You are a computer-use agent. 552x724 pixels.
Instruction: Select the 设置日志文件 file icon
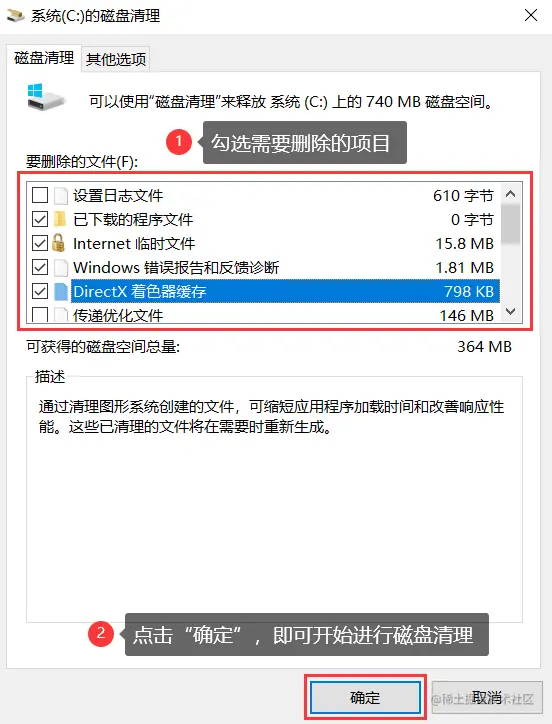pyautogui.click(x=61, y=196)
